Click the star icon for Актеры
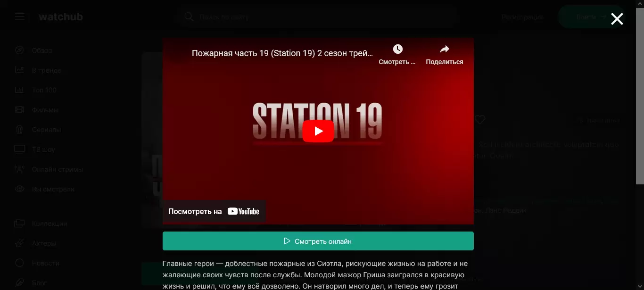The width and height of the screenshot is (644, 290). (x=19, y=243)
